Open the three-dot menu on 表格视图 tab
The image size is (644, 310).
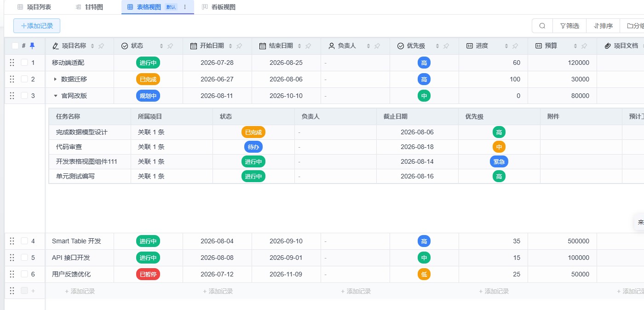[185, 7]
